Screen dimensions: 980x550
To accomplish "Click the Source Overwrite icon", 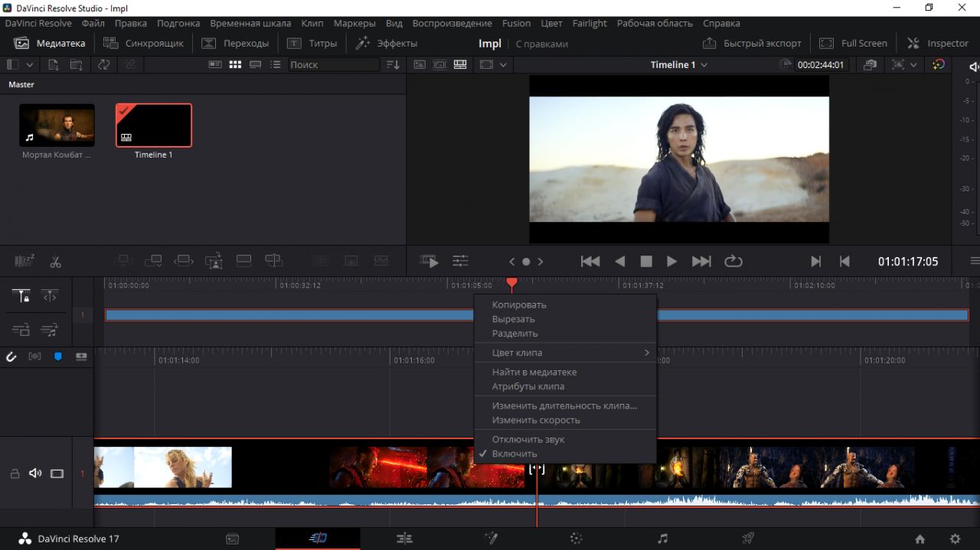I will (x=273, y=262).
